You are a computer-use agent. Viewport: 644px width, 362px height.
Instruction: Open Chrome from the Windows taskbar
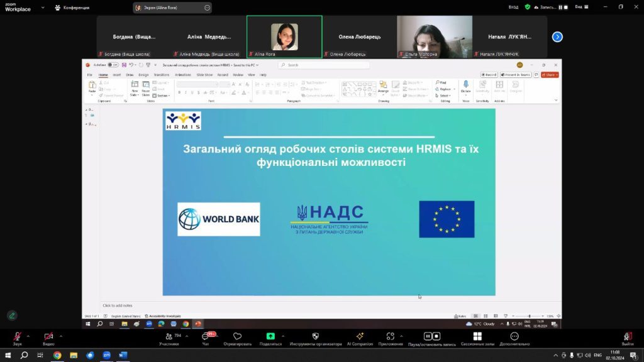pos(57,355)
